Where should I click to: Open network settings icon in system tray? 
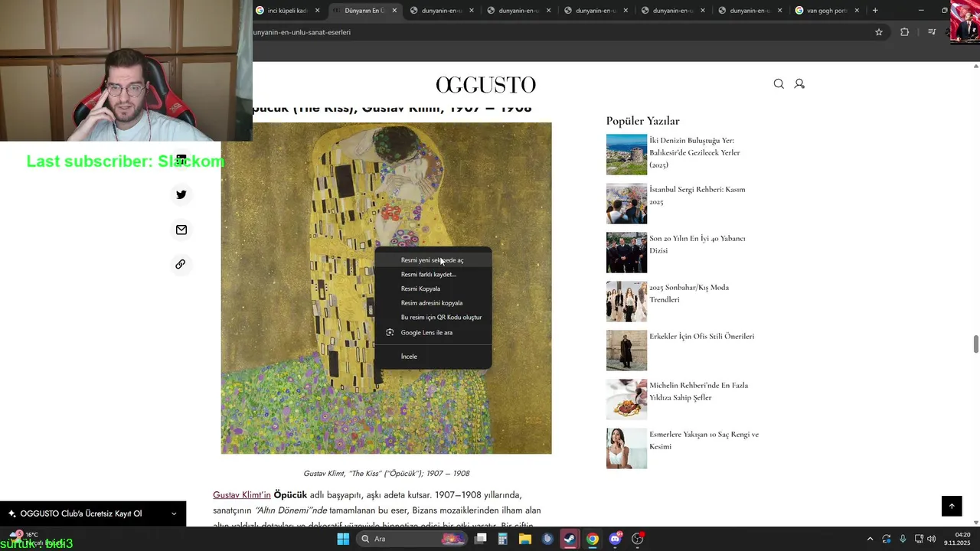tap(919, 539)
